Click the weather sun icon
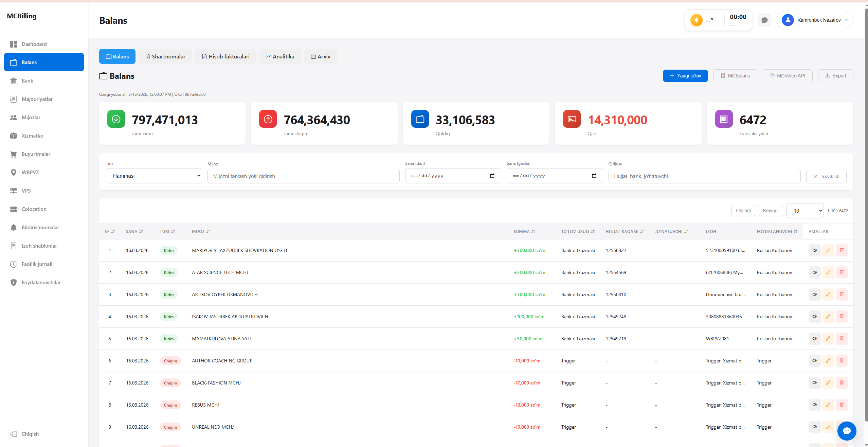The width and height of the screenshot is (868, 447). [x=696, y=20]
